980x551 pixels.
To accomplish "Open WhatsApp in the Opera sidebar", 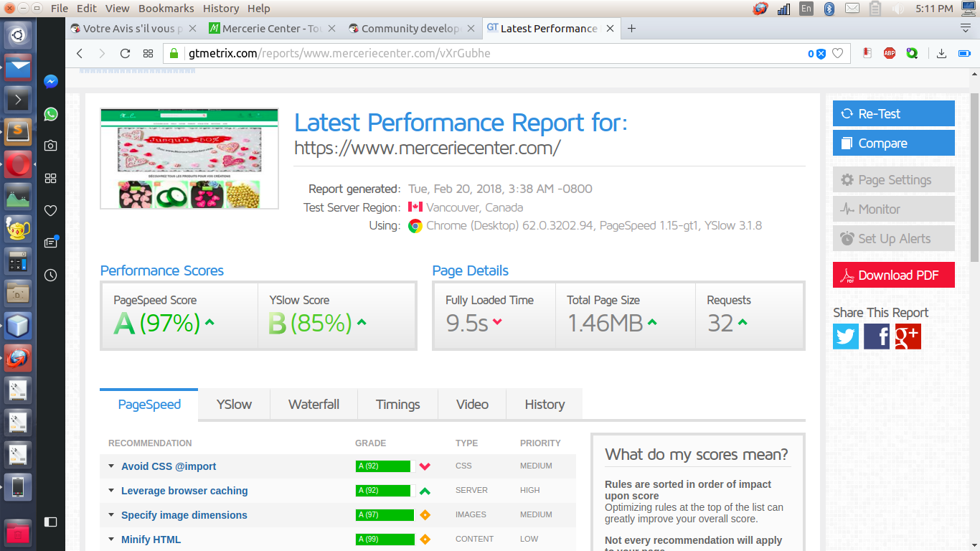I will (50, 114).
